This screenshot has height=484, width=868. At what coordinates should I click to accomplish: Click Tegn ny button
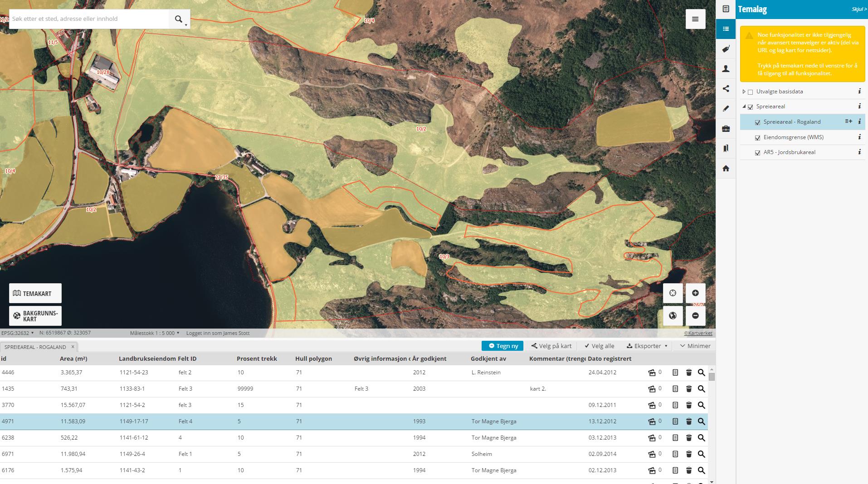pos(502,346)
